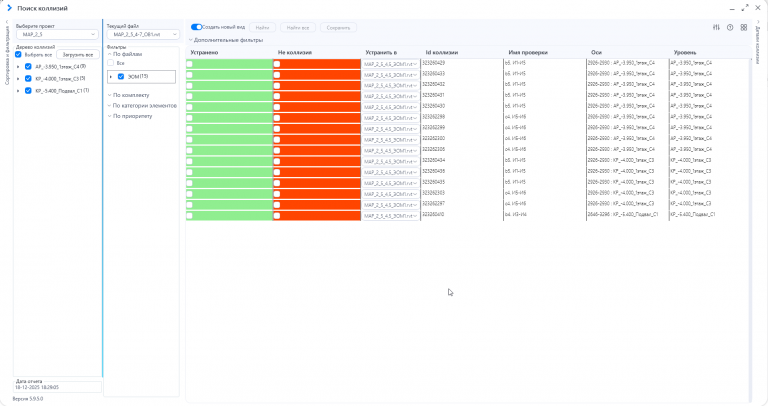The height and width of the screenshot is (406, 768).
Task: Click the blue arrow logo beside Поиск коллизий
Action: (9, 8)
